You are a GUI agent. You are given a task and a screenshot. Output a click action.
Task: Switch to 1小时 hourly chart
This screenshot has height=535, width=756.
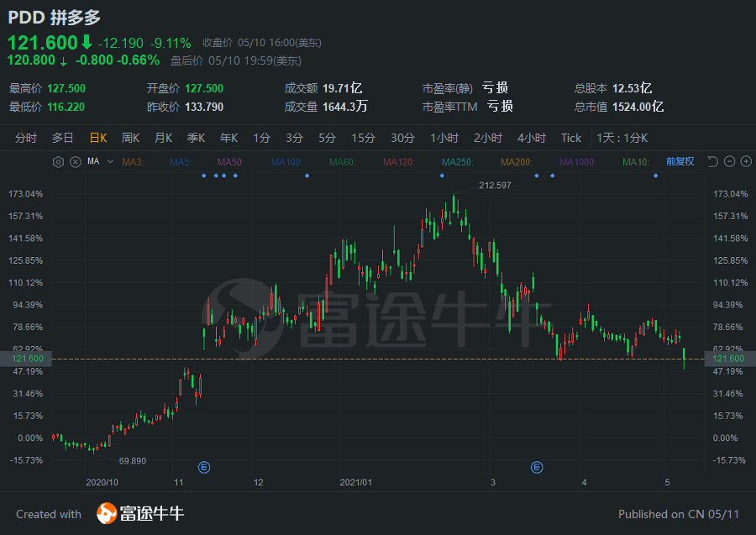(444, 139)
